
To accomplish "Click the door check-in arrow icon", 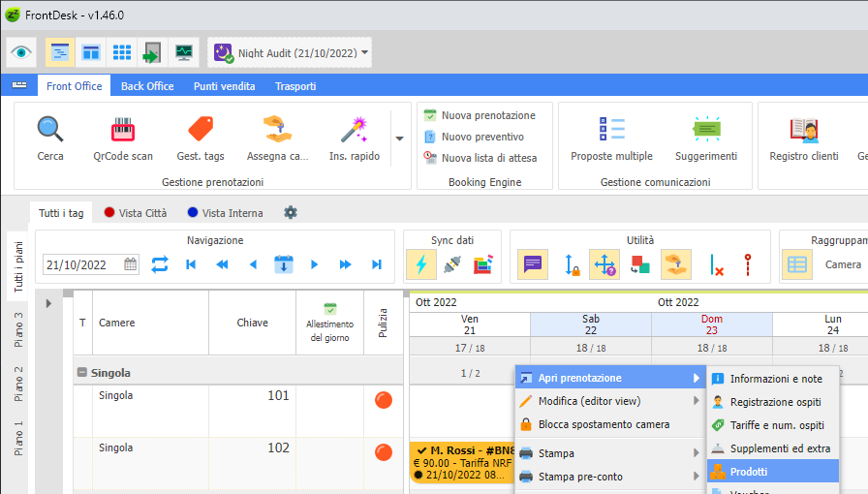I will pos(152,52).
